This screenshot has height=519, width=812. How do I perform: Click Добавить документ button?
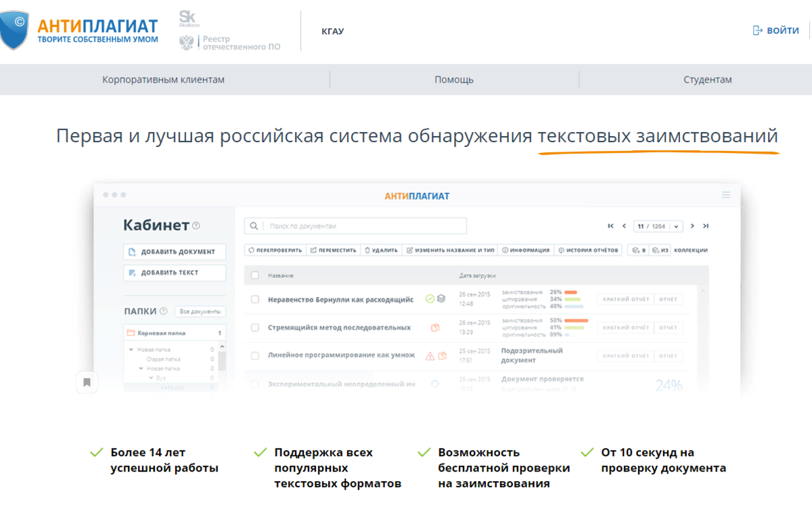[175, 252]
